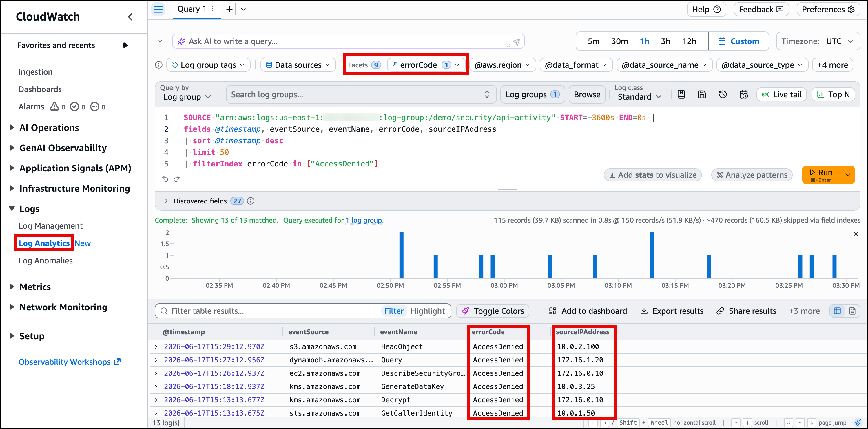Open saved queries bookmark icon
The width and height of the screenshot is (868, 429).
pos(681,95)
